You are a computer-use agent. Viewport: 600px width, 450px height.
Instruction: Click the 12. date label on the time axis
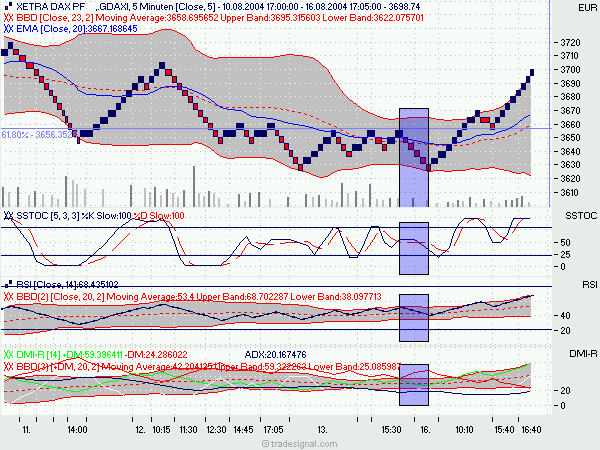[140, 430]
